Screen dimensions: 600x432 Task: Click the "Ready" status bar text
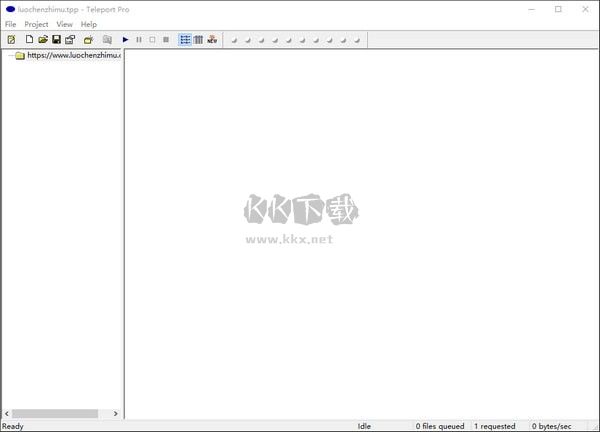pos(13,426)
